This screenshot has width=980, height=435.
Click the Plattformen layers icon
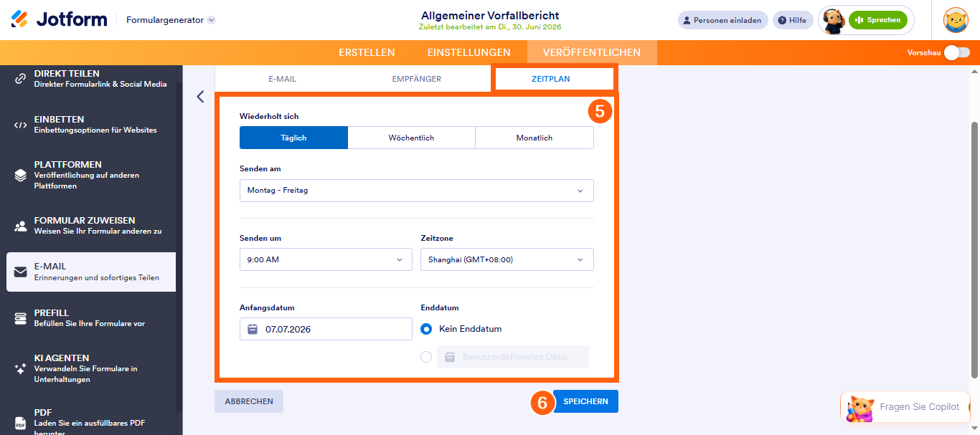click(20, 175)
